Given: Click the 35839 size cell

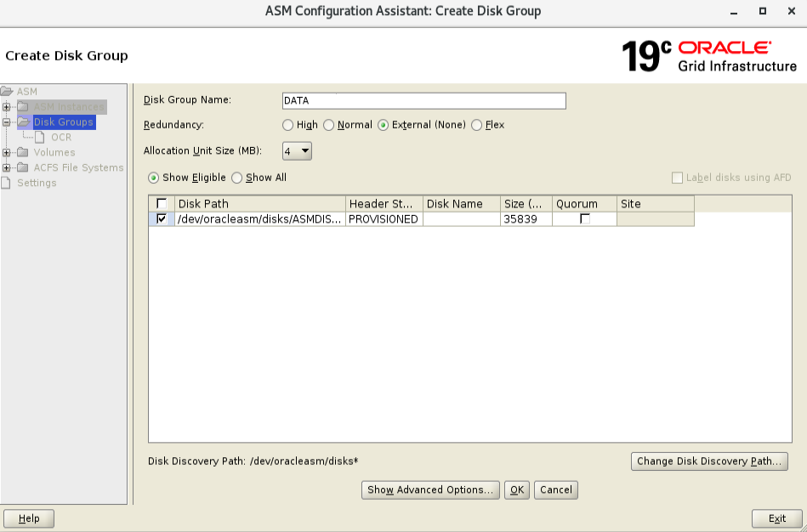Looking at the screenshot, I should (x=526, y=219).
